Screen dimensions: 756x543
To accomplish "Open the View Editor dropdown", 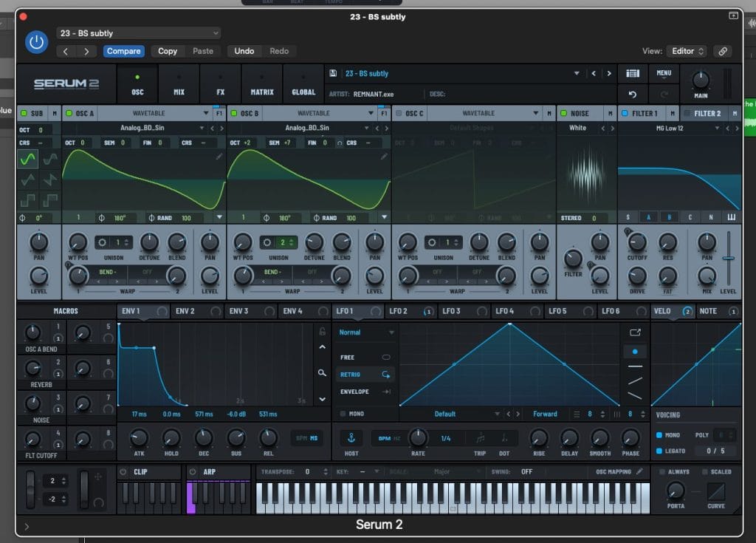I will tap(687, 51).
